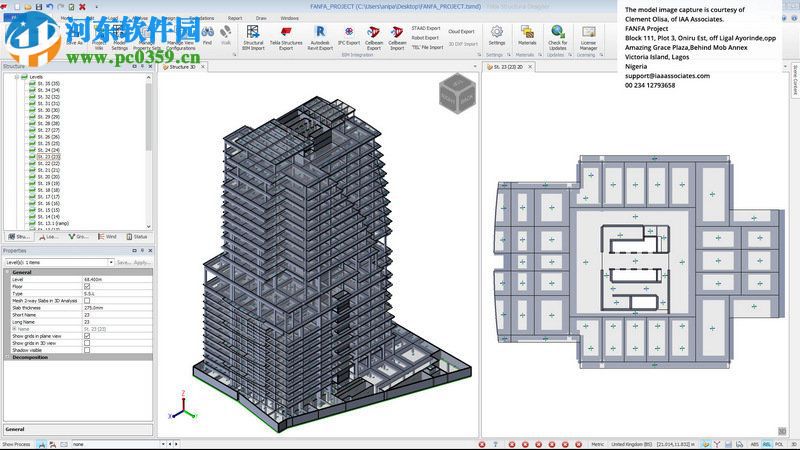
Task: Enable Show grids in 3D view
Action: pos(87,343)
